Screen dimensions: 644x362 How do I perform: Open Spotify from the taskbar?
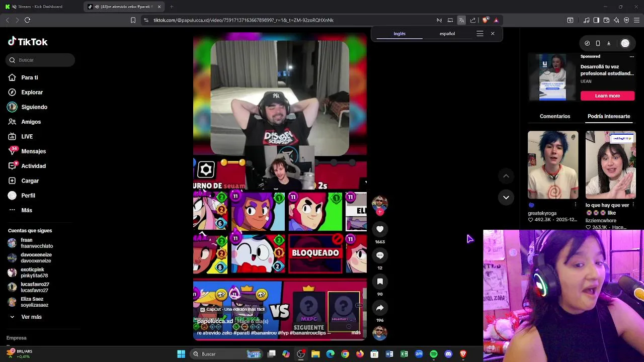[x=434, y=354]
